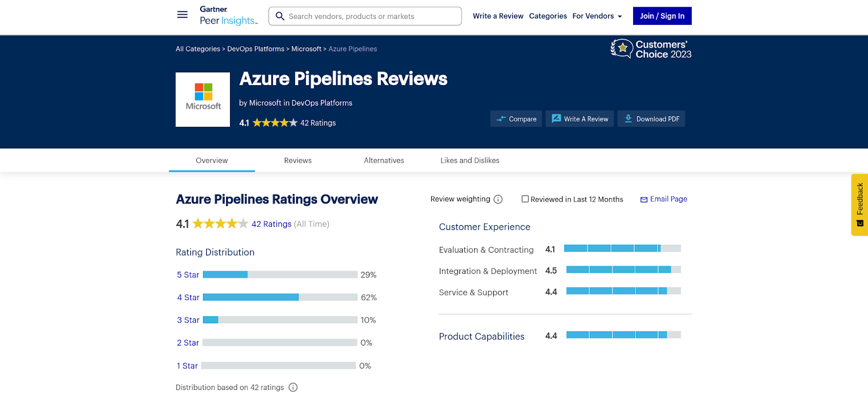Click the 4 Star rating bar
Viewport: 868px width, 409px height.
(280, 297)
